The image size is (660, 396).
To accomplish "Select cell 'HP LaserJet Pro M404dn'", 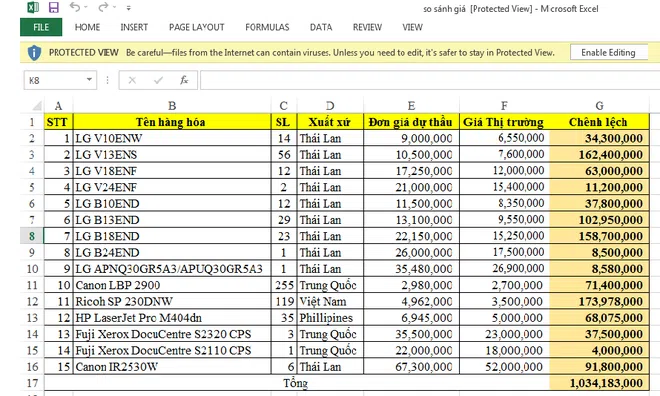I will tap(172, 318).
